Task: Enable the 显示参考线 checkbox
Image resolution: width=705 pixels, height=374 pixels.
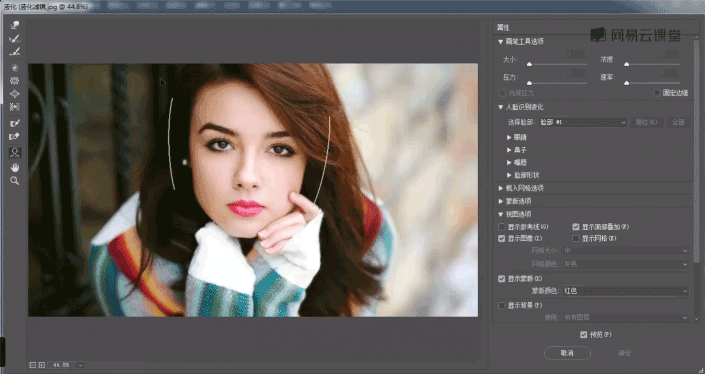Action: click(x=502, y=227)
